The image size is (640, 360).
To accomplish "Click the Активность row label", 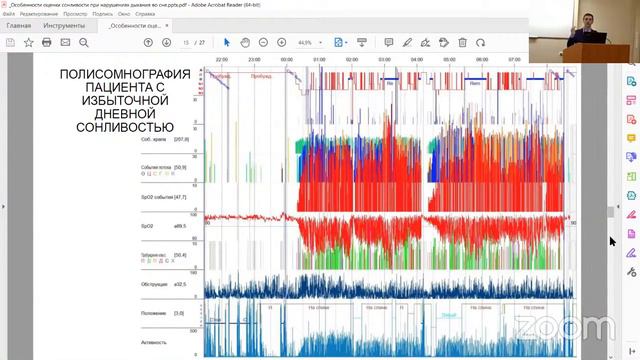I will (x=153, y=342).
